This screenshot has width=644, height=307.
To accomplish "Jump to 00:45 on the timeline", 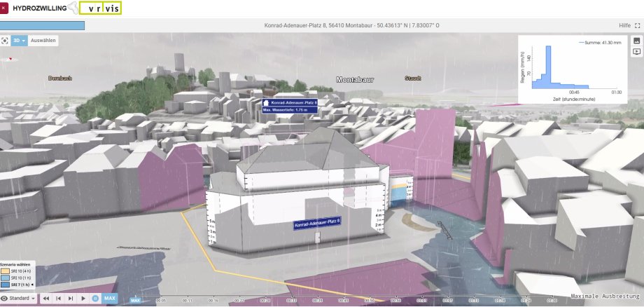I will coord(344,301).
